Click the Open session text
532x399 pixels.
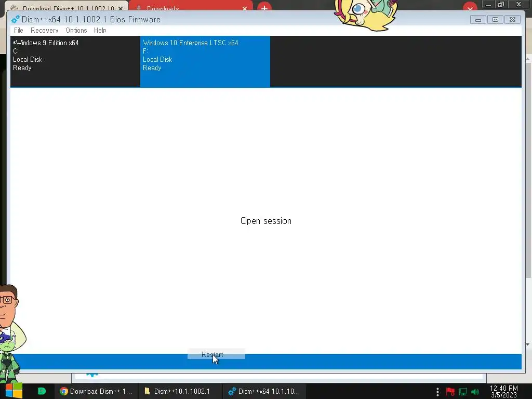(265, 221)
